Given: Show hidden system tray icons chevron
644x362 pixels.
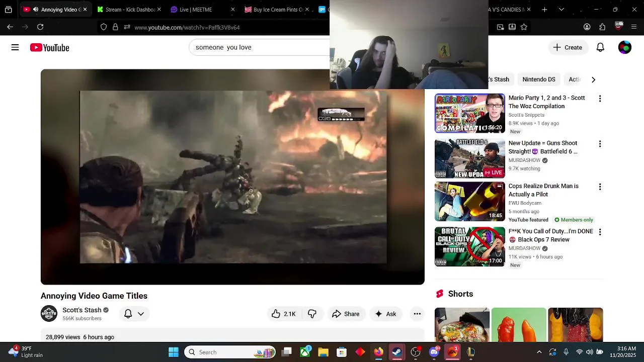Looking at the screenshot, I should coord(539,352).
